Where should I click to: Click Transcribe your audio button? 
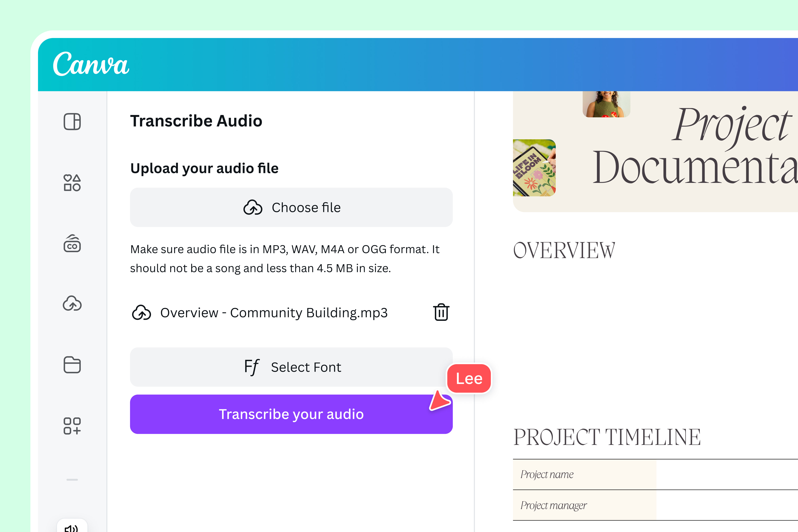pyautogui.click(x=291, y=414)
